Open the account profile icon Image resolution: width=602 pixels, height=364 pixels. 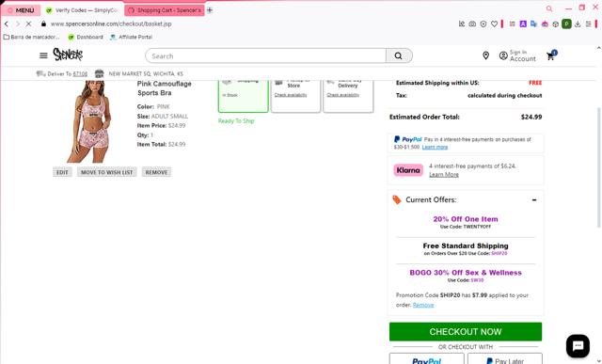click(x=503, y=55)
